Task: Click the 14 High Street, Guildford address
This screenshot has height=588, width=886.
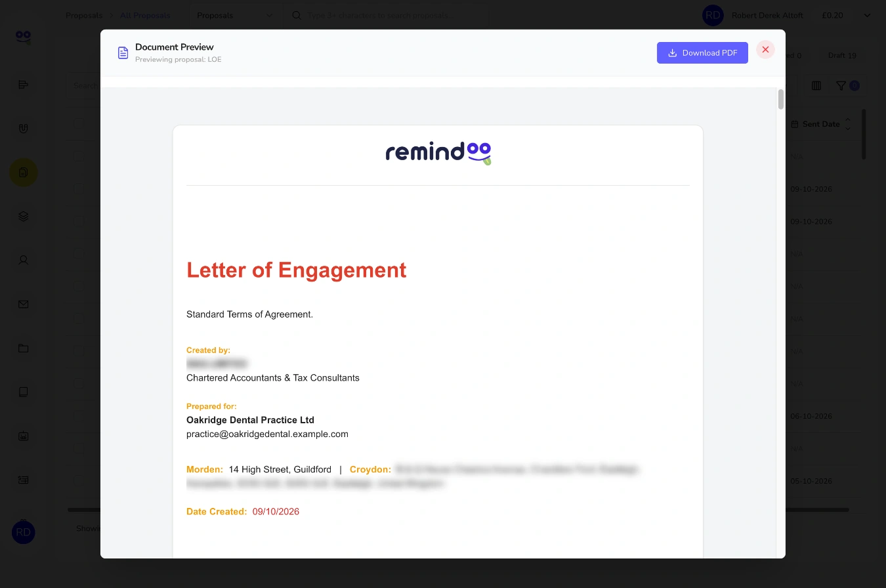Action: pyautogui.click(x=280, y=469)
